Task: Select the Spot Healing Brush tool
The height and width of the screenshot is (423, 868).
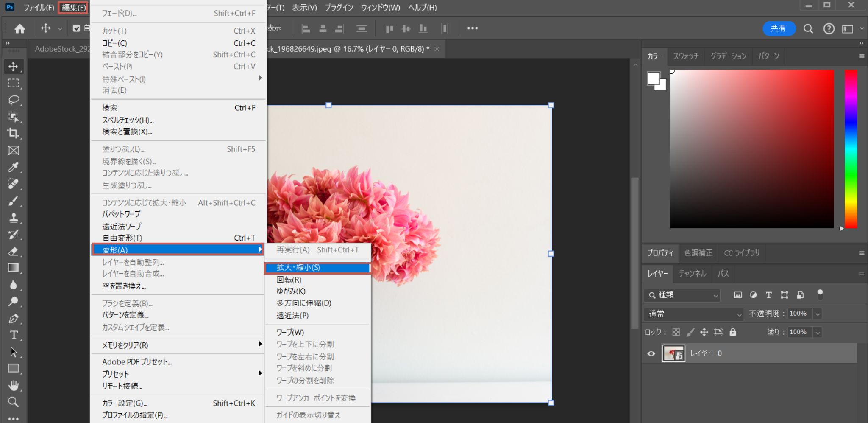Action: (13, 184)
